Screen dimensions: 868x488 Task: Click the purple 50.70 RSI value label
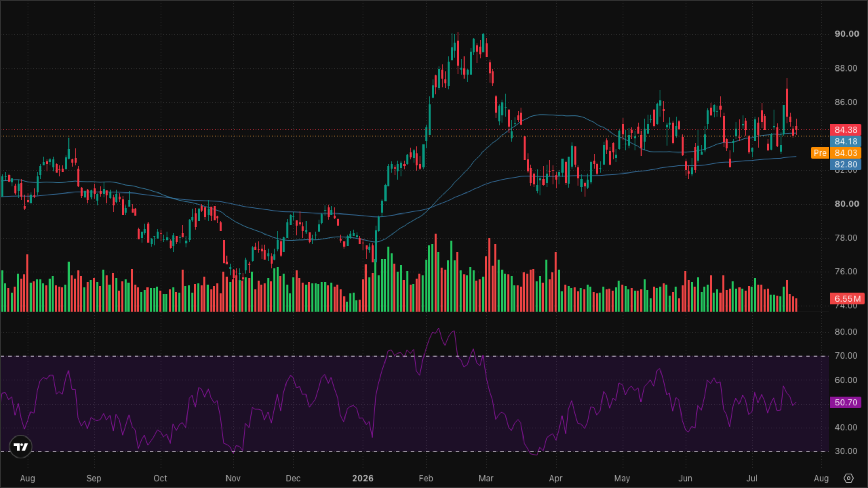846,402
